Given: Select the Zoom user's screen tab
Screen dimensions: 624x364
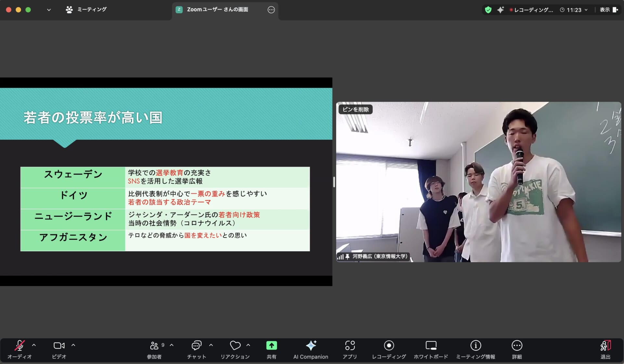Looking at the screenshot, I should [217, 10].
